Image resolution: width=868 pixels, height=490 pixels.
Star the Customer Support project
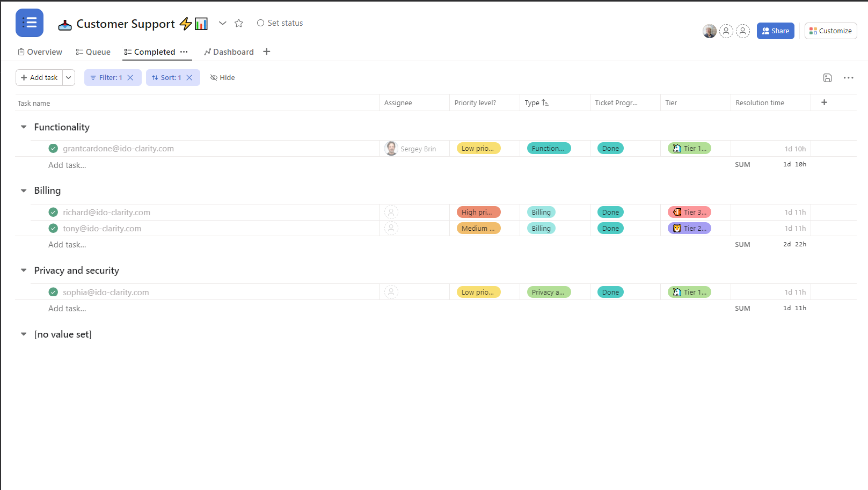(238, 23)
